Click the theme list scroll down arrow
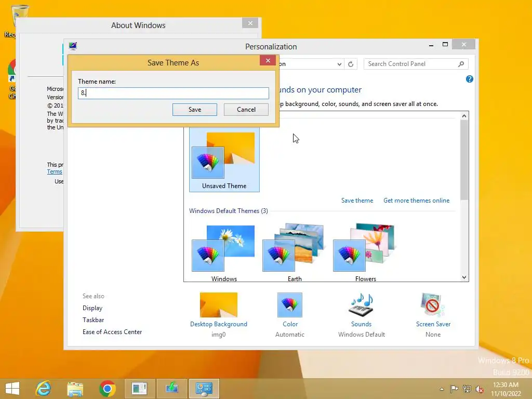532x399 pixels. coord(464,277)
